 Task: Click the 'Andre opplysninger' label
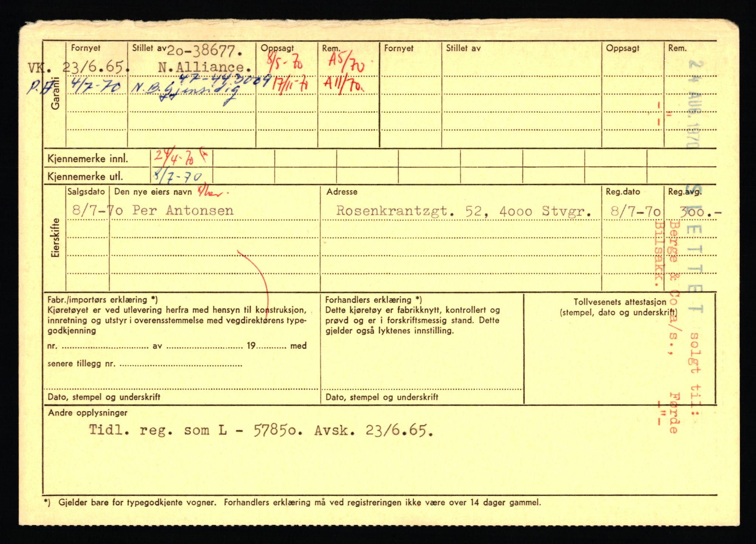coord(87,413)
